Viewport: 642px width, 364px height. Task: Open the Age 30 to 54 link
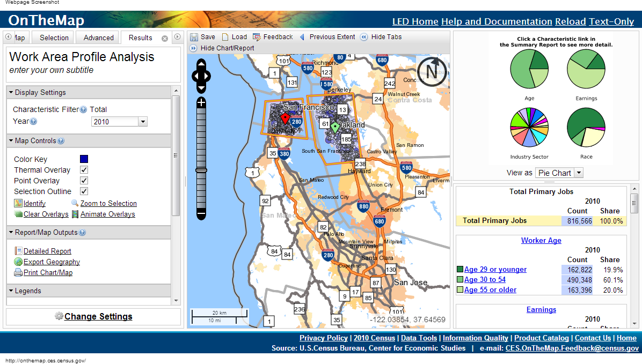485,280
